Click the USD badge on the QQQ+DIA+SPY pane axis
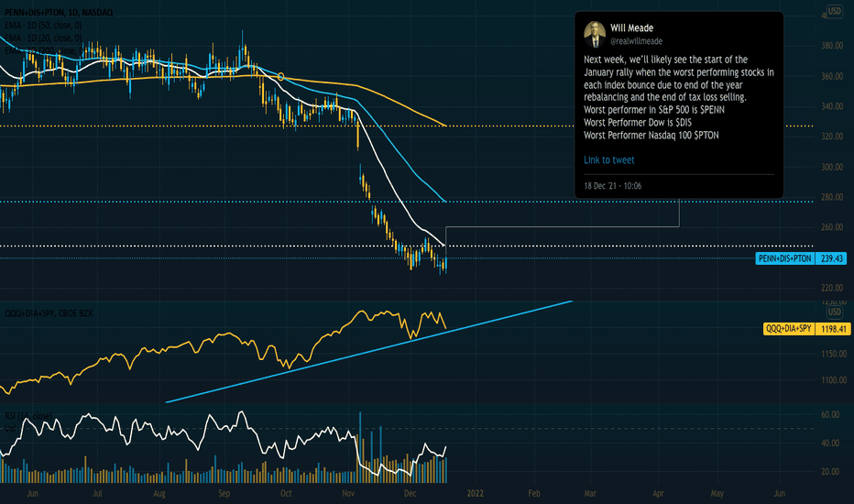This screenshot has height=504, width=854. click(x=834, y=312)
